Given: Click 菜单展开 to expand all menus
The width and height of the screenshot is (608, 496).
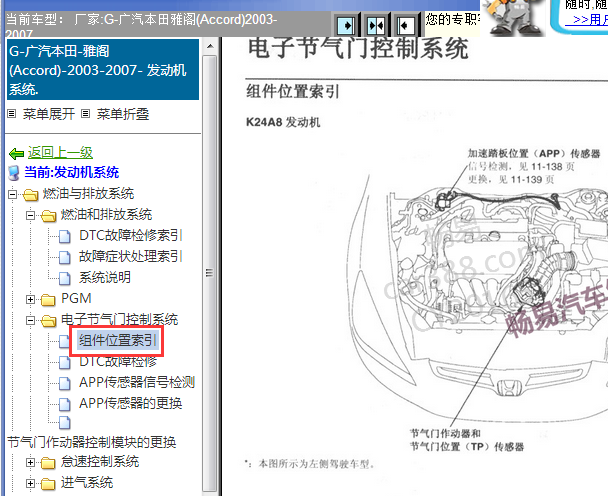Looking at the screenshot, I should pyautogui.click(x=49, y=114).
